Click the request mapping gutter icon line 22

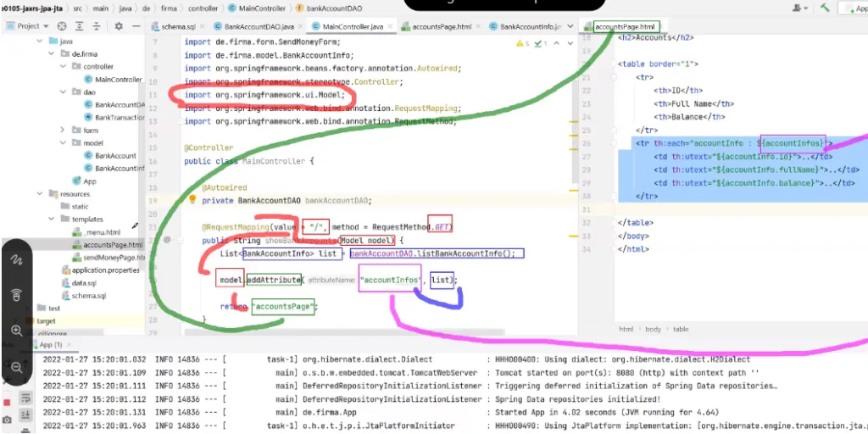(x=167, y=240)
